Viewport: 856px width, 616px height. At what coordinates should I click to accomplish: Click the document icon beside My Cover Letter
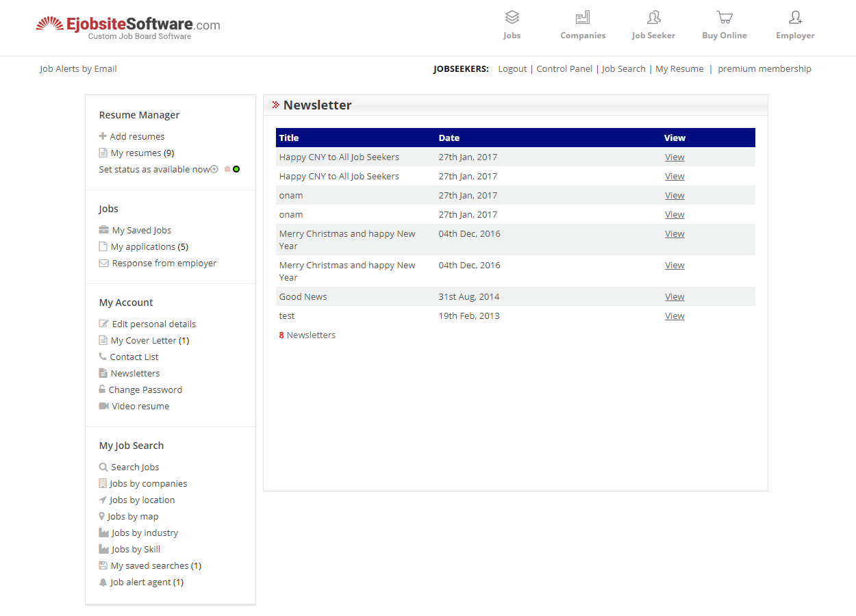[103, 340]
